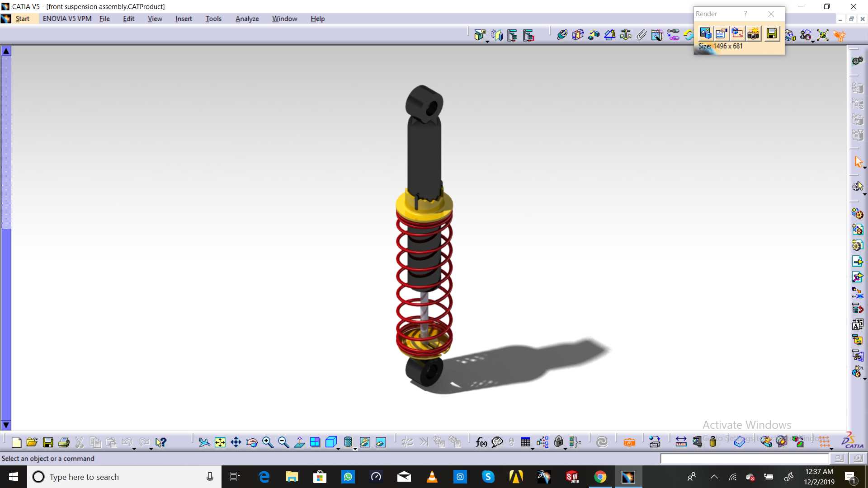Open the View menu
The image size is (868, 488).
155,19
